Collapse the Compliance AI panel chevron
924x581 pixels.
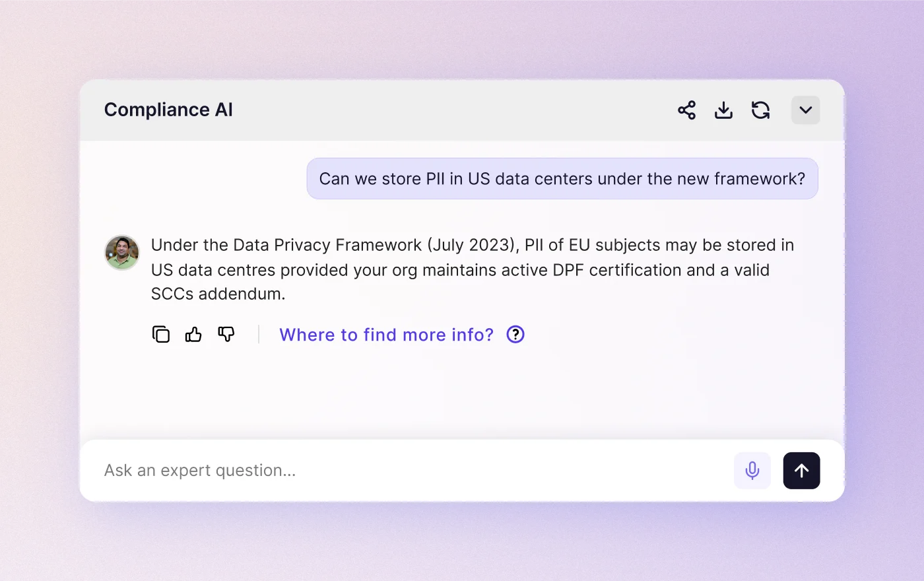click(x=806, y=110)
